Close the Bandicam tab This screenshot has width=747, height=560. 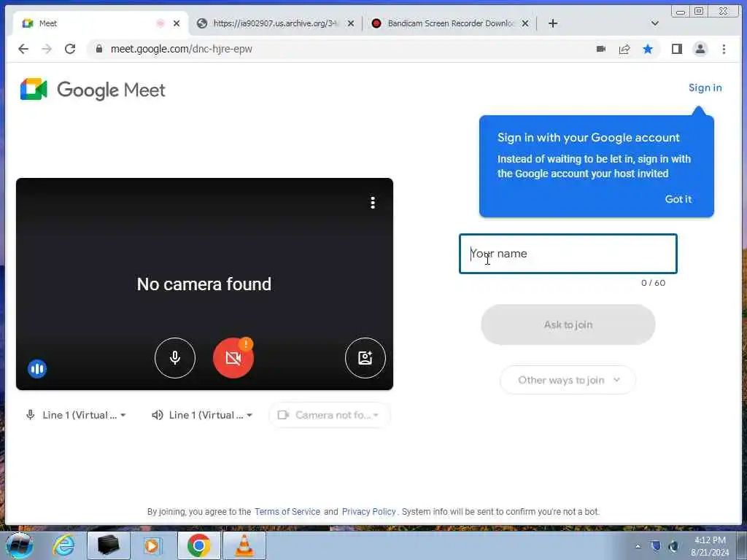tap(525, 23)
